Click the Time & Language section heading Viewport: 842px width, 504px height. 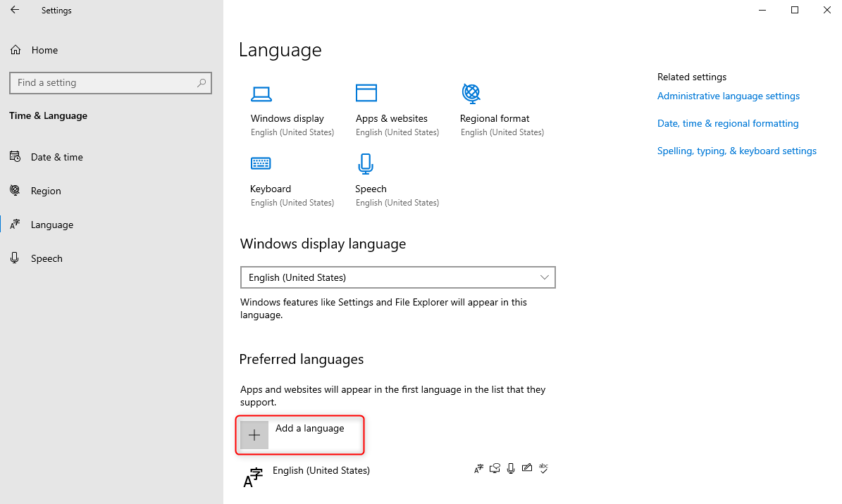click(49, 115)
